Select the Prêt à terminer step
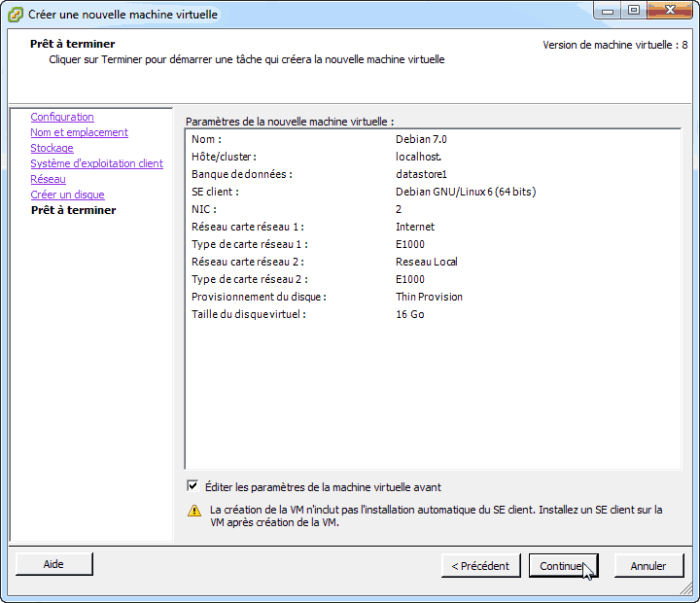700x603 pixels. tap(73, 210)
